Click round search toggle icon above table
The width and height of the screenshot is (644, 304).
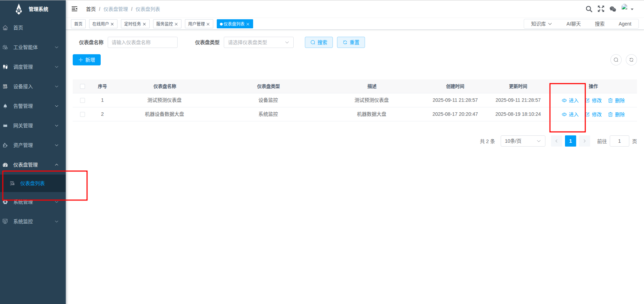point(616,60)
